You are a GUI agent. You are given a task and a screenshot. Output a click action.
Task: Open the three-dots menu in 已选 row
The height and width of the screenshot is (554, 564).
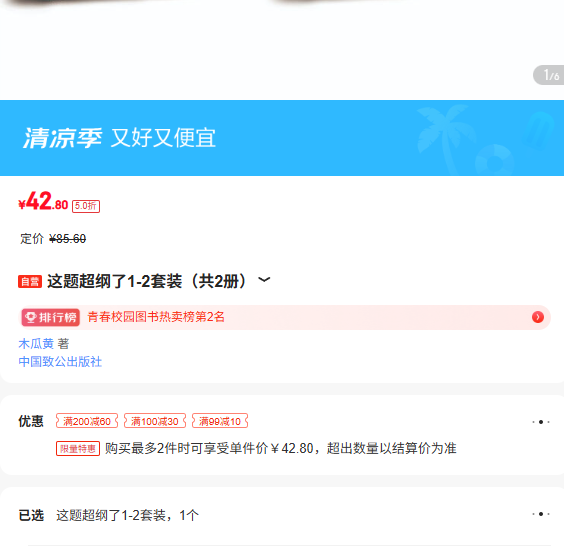pos(541,514)
